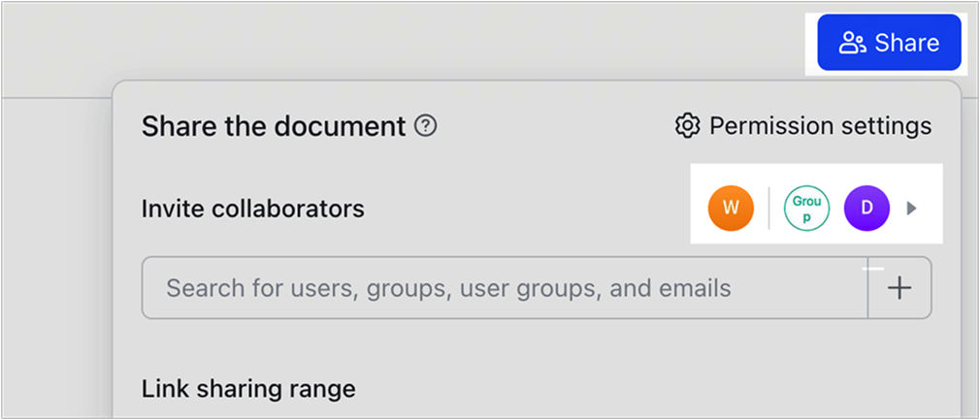Click the Share the document heading

(x=274, y=126)
